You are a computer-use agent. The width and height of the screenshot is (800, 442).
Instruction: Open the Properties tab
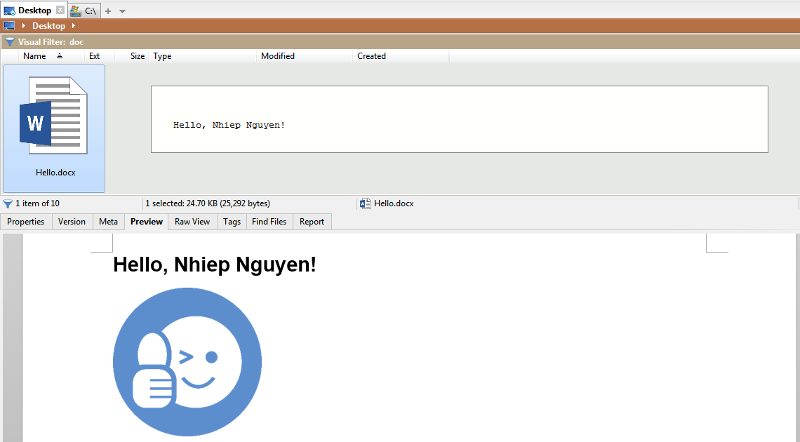tap(26, 221)
